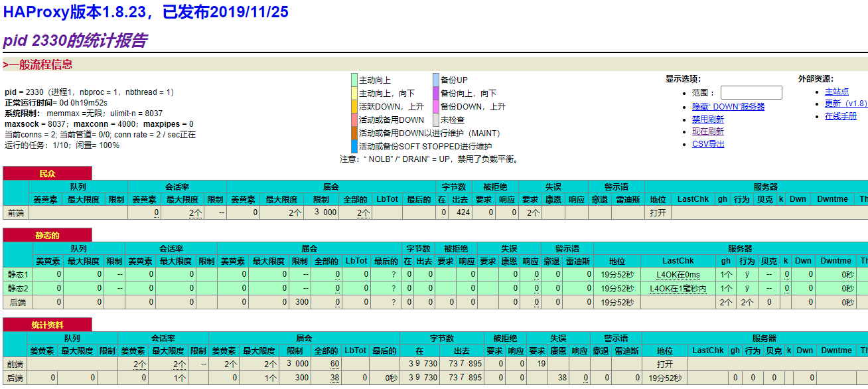Click the green 主动向上 legend swatch
This screenshot has height=389, width=868.
tap(354, 80)
